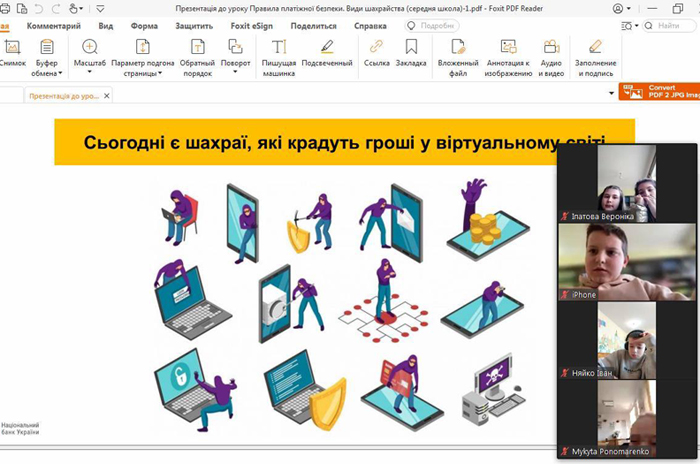
Task: Close the Презентация до уроку document tab
Action: (107, 95)
